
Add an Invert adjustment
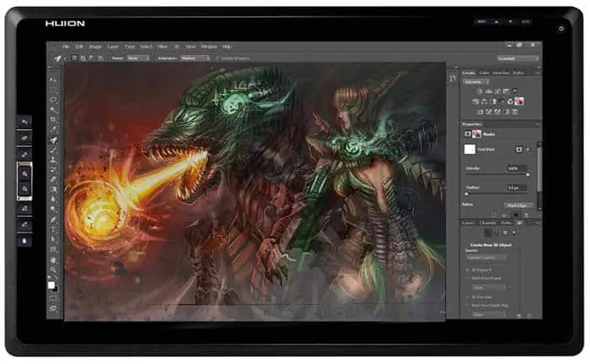coord(480,112)
